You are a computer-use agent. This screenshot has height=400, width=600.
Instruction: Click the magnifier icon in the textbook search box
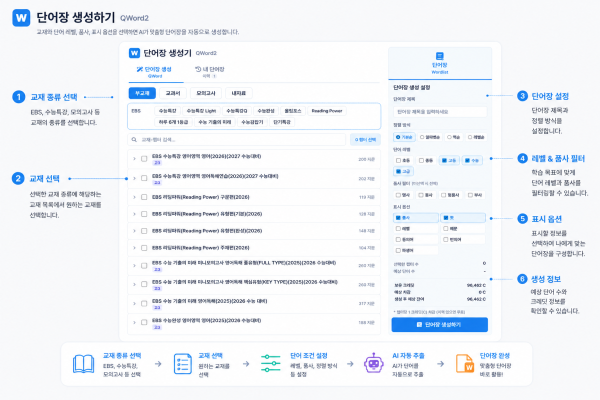point(134,140)
